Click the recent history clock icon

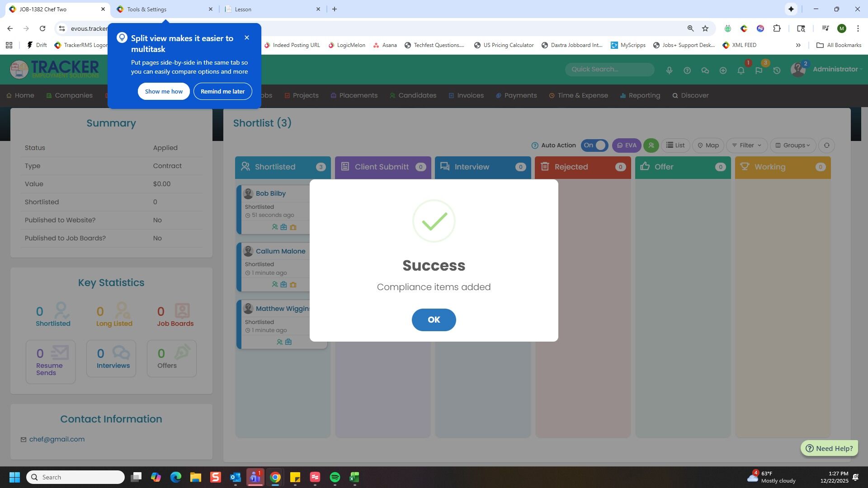point(777,70)
